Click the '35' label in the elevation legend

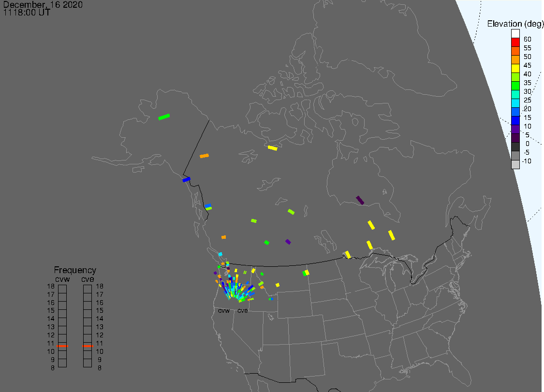pos(528,83)
